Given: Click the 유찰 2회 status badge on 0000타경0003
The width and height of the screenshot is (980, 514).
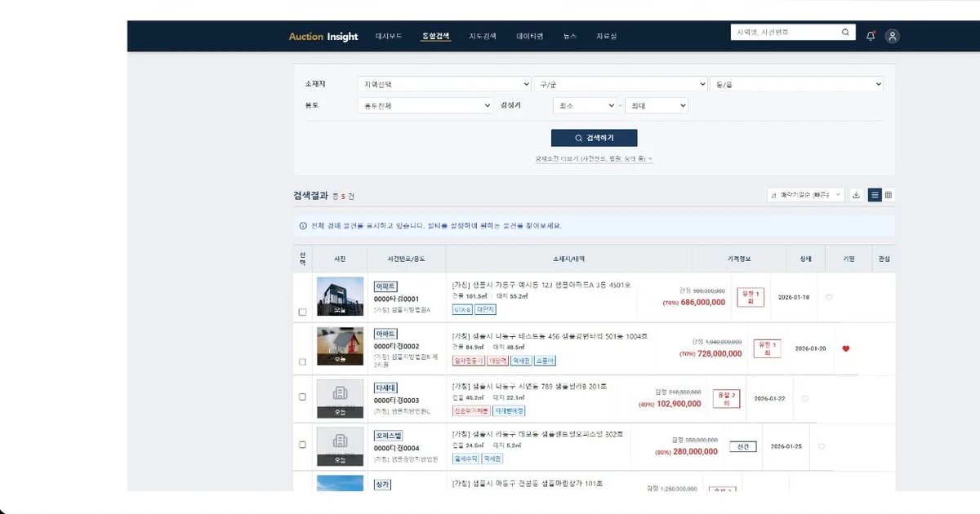Looking at the screenshot, I should point(726,399).
